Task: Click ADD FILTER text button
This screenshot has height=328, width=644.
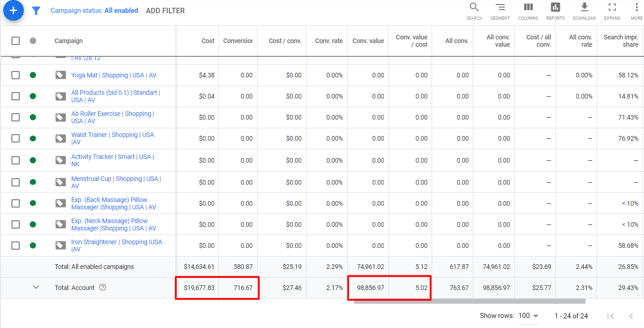Action: 165,11
